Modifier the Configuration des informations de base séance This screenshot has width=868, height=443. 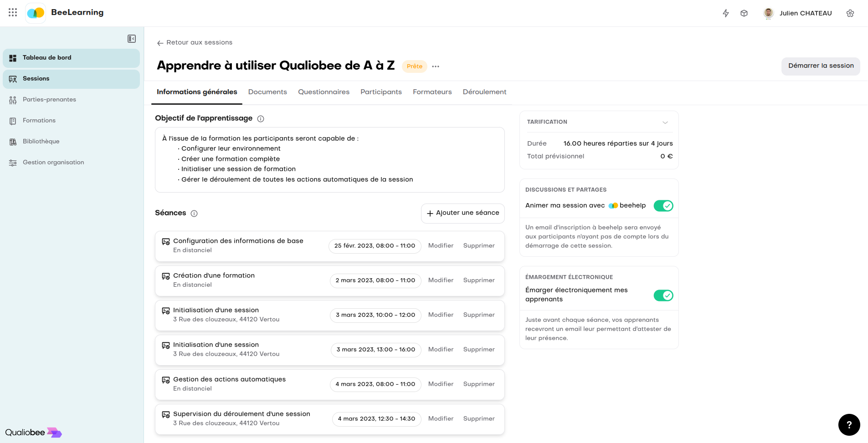[441, 246]
